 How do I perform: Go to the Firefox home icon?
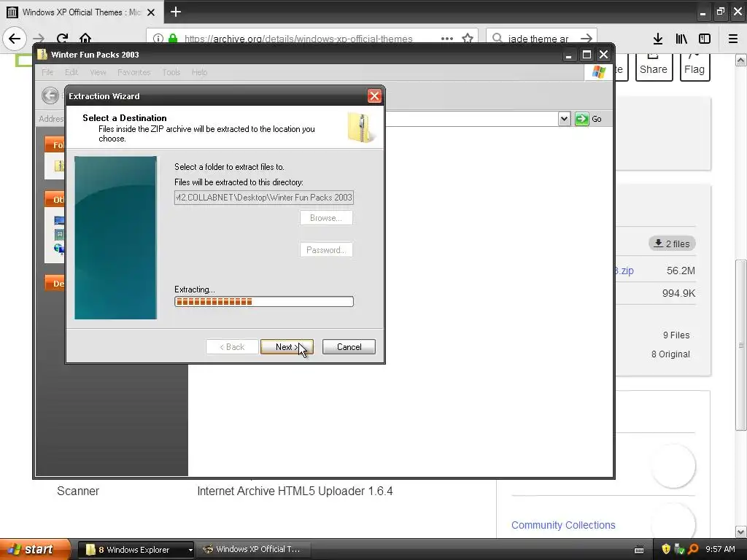[x=85, y=39]
